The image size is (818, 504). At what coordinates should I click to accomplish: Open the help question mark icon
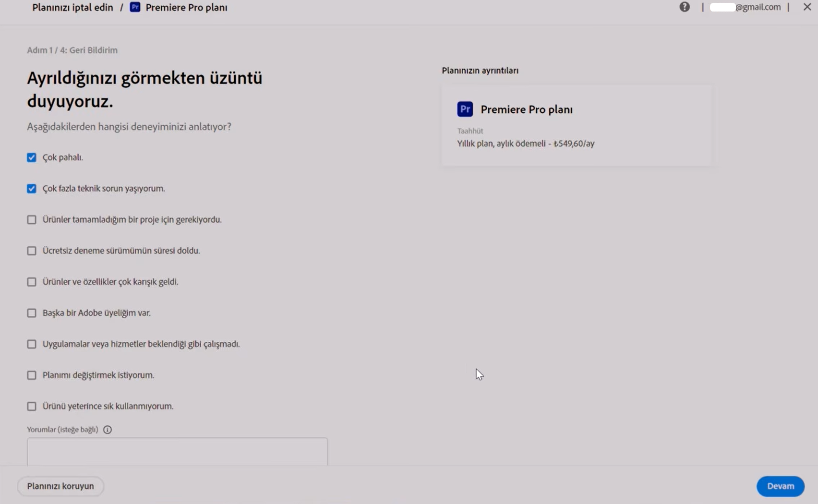(685, 7)
